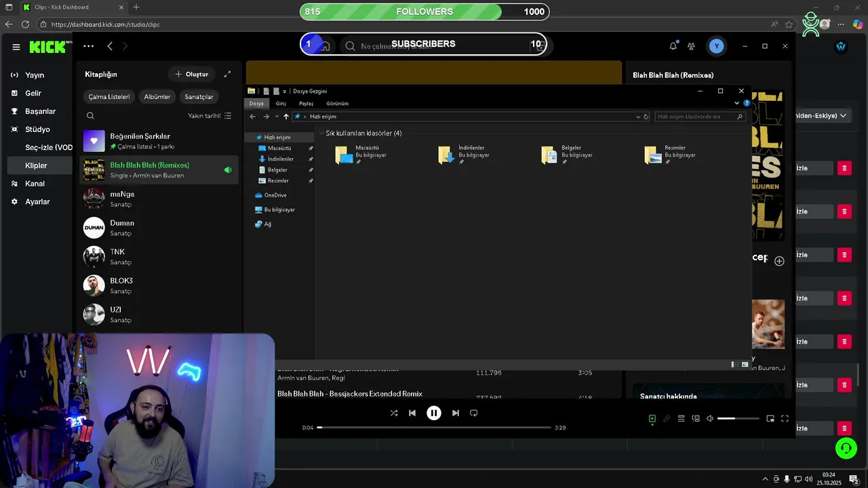Toggle Spotify Now Playing view icon
Screen dimensions: 868x488
click(x=652, y=419)
